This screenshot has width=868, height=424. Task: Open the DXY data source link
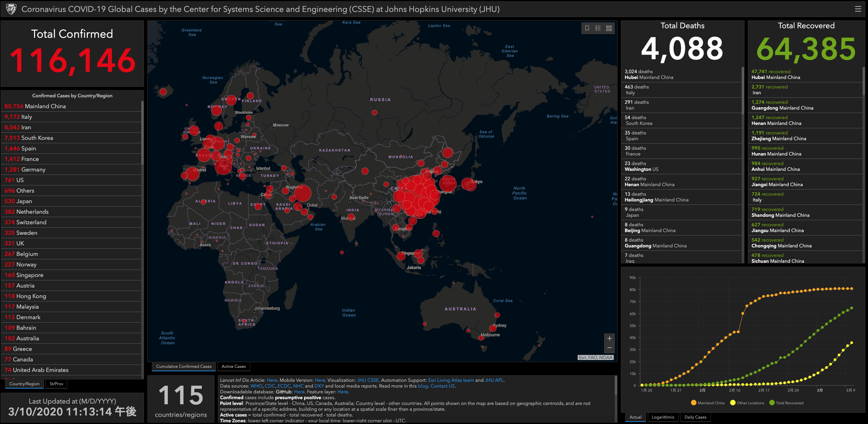pyautogui.click(x=319, y=386)
